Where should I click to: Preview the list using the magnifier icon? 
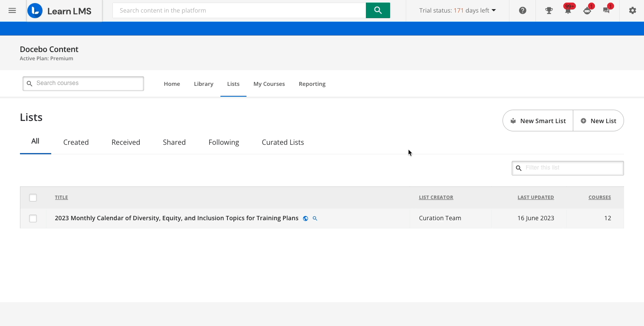(315, 218)
